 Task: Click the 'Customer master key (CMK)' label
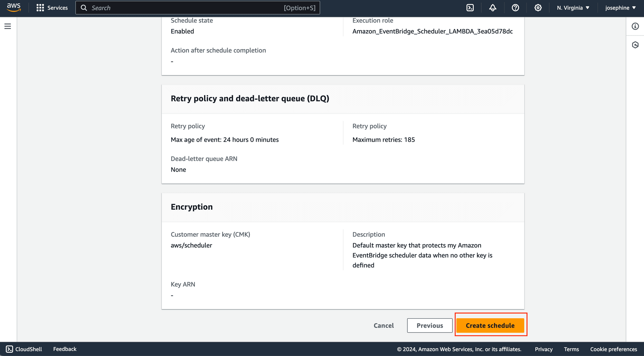click(x=210, y=235)
